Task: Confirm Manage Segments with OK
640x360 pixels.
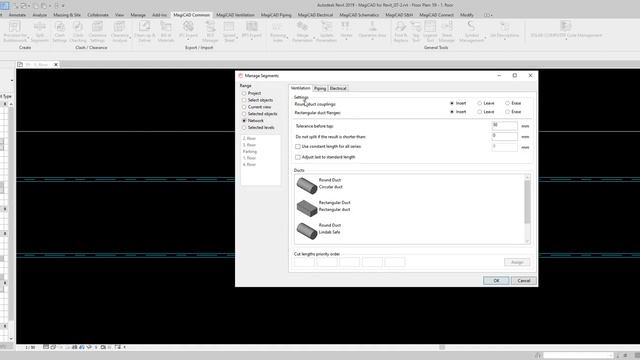Action: click(x=496, y=281)
